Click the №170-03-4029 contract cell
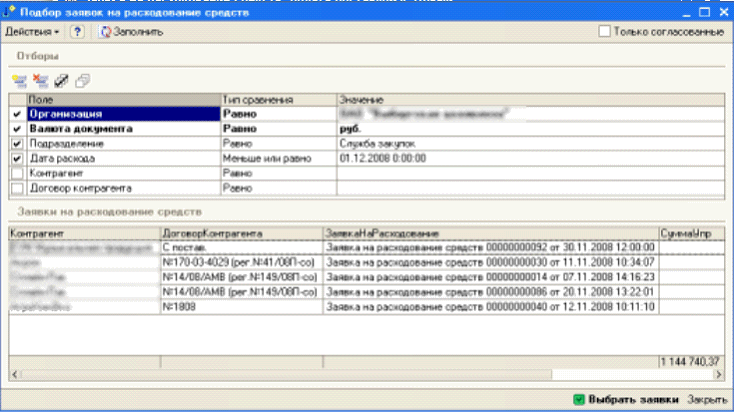The width and height of the screenshot is (735, 413). (x=242, y=262)
